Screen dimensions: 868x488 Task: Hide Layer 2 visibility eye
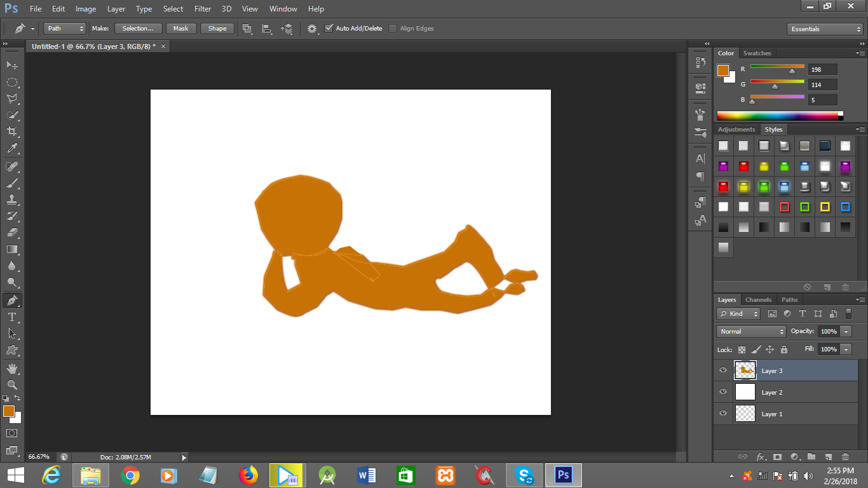[723, 392]
